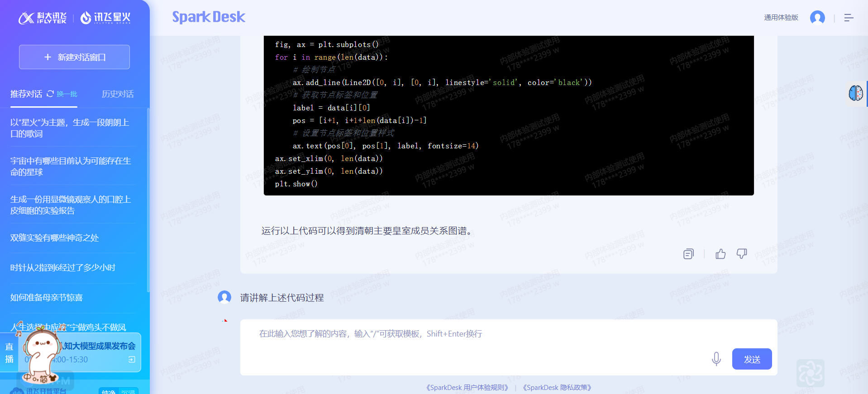Screen dimensions: 868x394
Task: Click 换一批 to refresh recommendations
Action: point(67,94)
